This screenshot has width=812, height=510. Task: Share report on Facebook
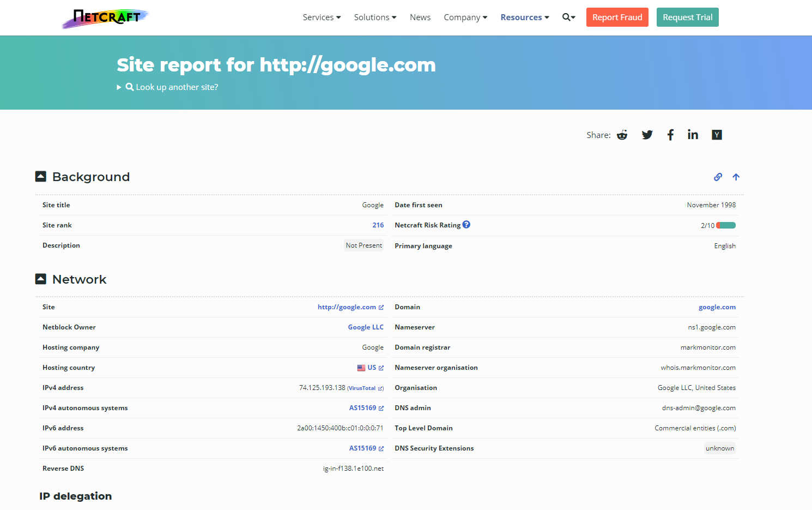pyautogui.click(x=670, y=135)
